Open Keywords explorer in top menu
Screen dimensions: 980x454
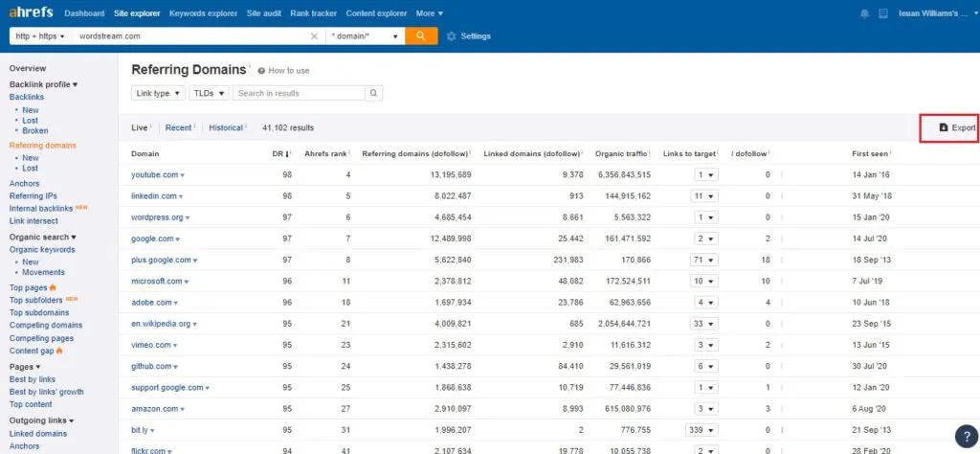tap(203, 13)
